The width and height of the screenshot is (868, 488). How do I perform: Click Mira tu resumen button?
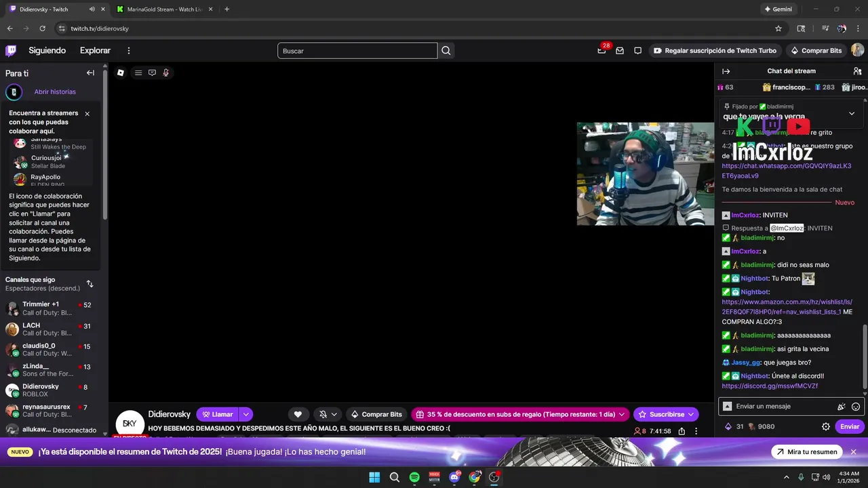click(808, 452)
